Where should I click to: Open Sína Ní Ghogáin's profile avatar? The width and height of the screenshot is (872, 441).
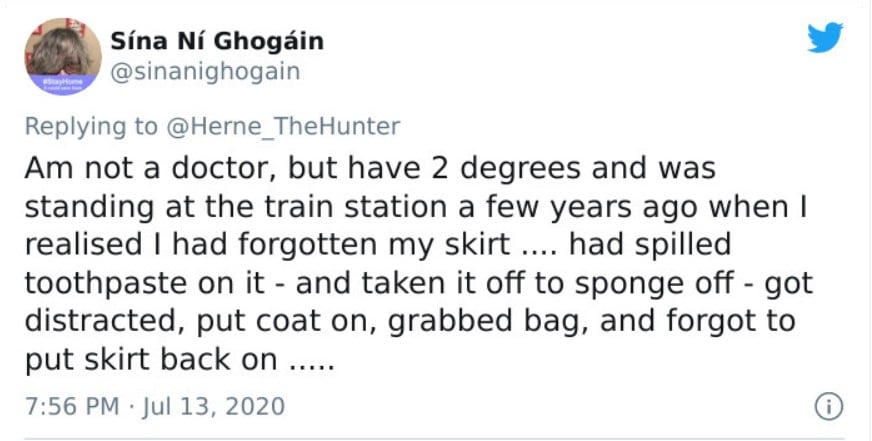[x=63, y=56]
